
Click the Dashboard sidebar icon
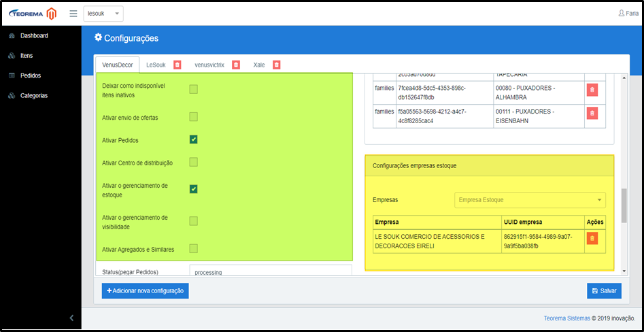[12, 36]
